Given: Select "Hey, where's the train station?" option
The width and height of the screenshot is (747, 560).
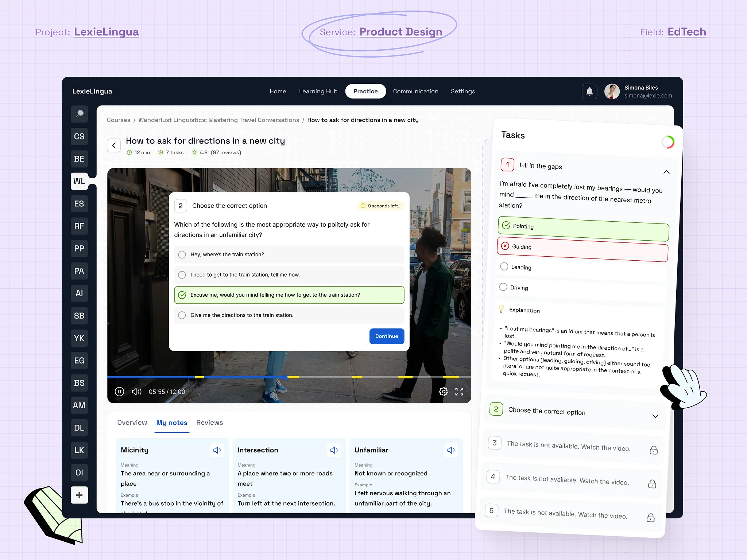Looking at the screenshot, I should [x=182, y=254].
